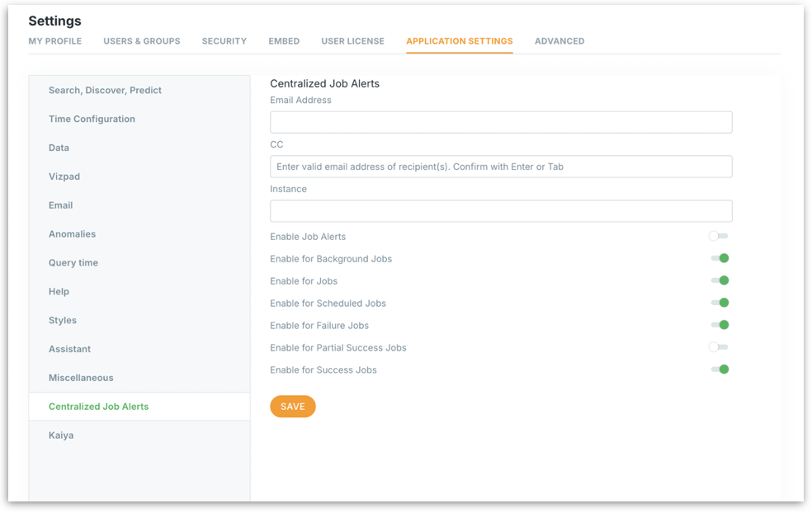The width and height of the screenshot is (812, 513).
Task: Click the Email Address input field
Action: pyautogui.click(x=501, y=123)
